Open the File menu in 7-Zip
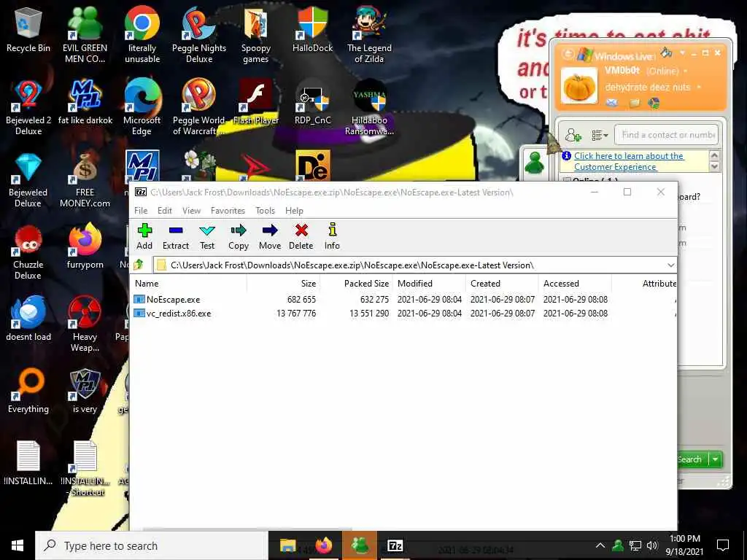This screenshot has width=747, height=560. point(141,211)
